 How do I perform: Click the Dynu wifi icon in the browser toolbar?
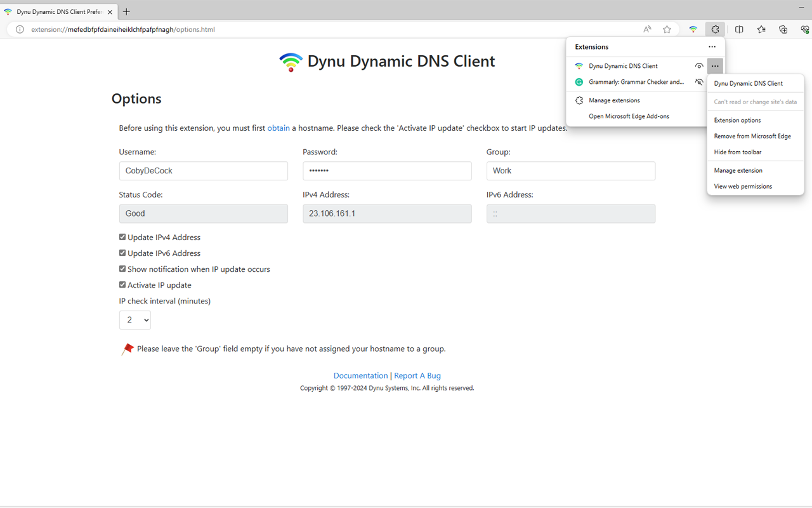(x=693, y=29)
